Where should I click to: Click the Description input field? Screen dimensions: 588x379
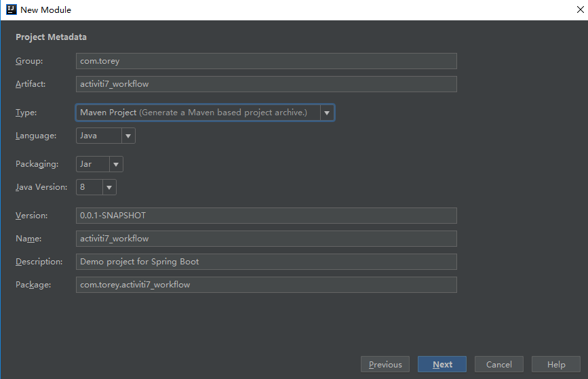[267, 262]
